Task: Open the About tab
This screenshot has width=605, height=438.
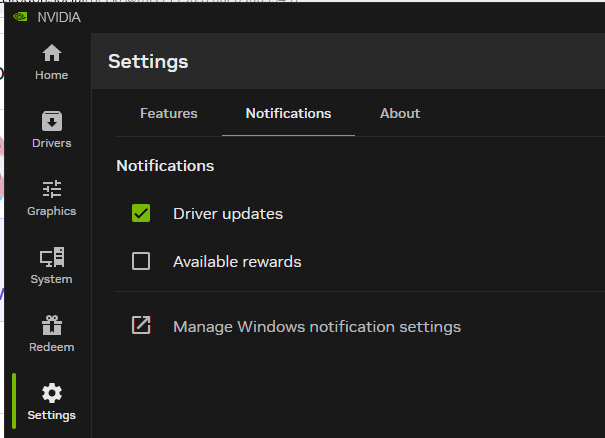Action: [x=400, y=113]
